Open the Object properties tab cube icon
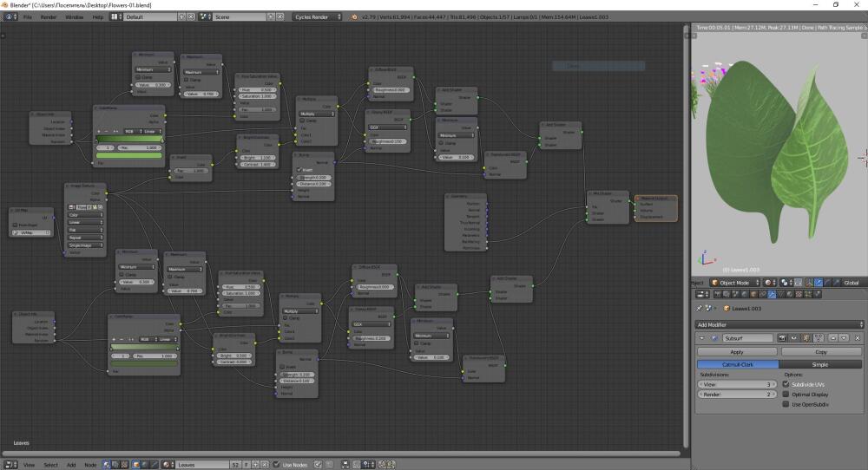This screenshot has width=868, height=470. (x=753, y=294)
